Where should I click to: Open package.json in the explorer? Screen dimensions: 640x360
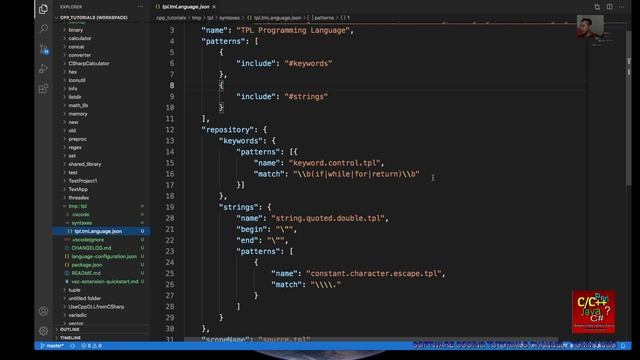tap(87, 265)
